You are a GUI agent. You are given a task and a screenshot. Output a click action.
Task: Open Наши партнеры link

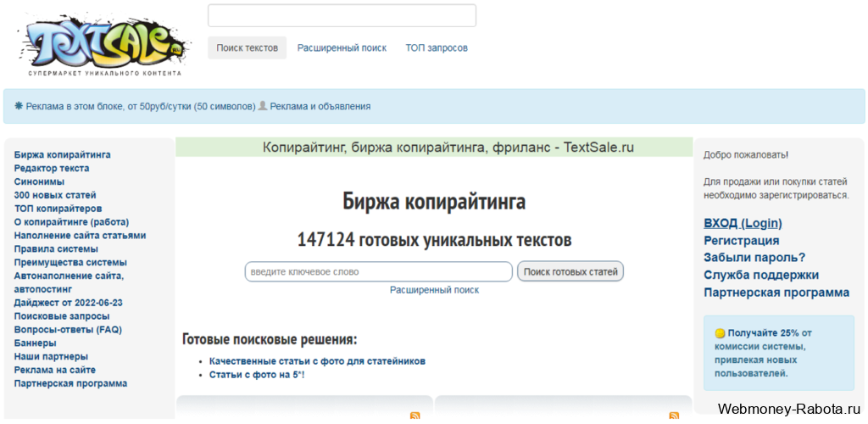(51, 356)
